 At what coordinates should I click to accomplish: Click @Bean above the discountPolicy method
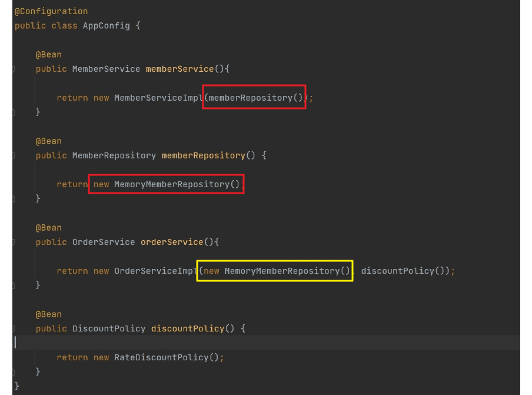[x=48, y=314]
